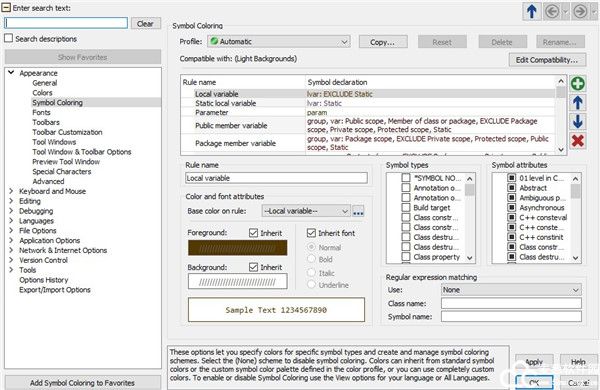
Task: Uncheck Background Inherit checkbox
Action: point(253,267)
